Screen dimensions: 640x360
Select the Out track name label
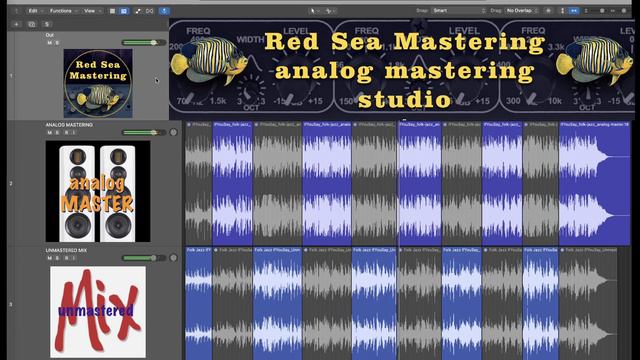pos(50,35)
